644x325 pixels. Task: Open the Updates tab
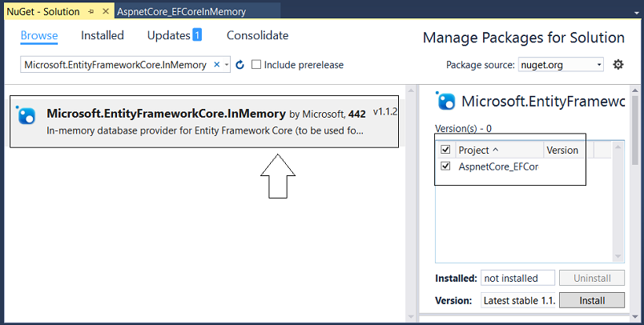point(169,36)
